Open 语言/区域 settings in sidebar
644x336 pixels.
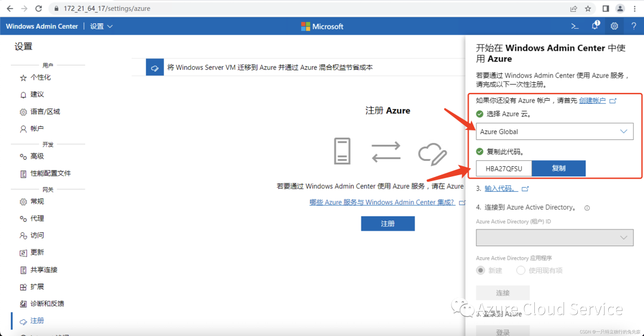click(x=45, y=111)
